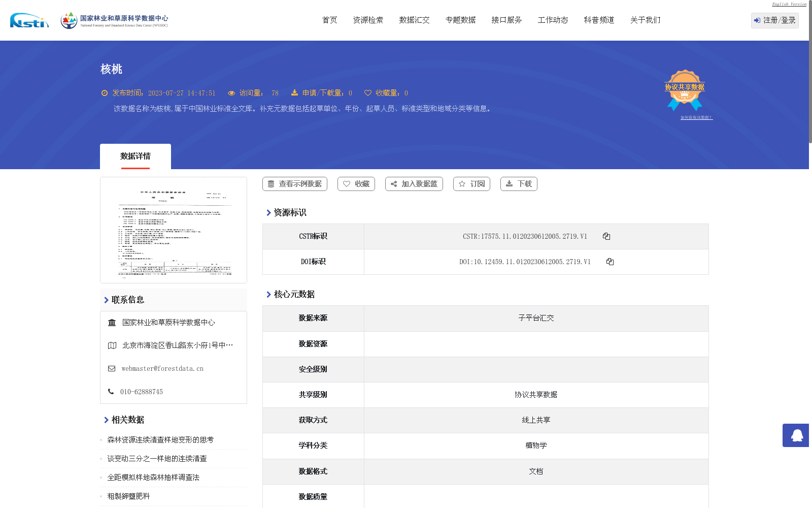Open the 如何获取该数据 link
812x508 pixels.
tap(696, 117)
